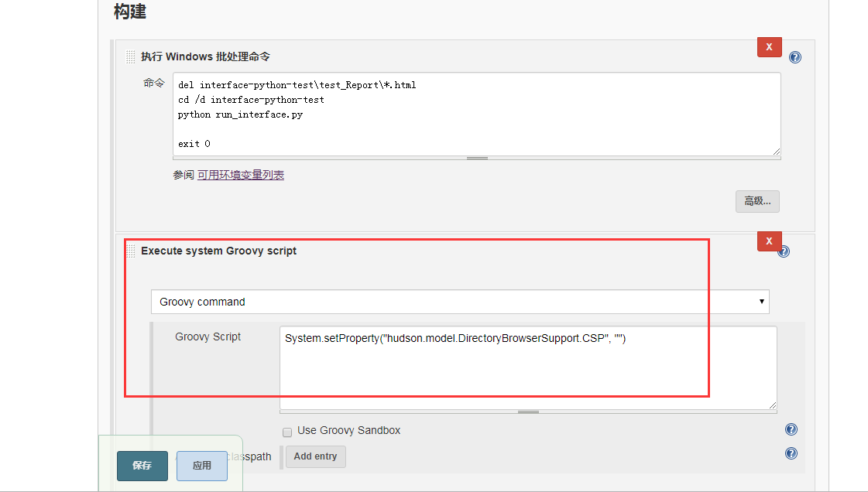Click the 保存 button to save
The image size is (868, 492).
[142, 466]
